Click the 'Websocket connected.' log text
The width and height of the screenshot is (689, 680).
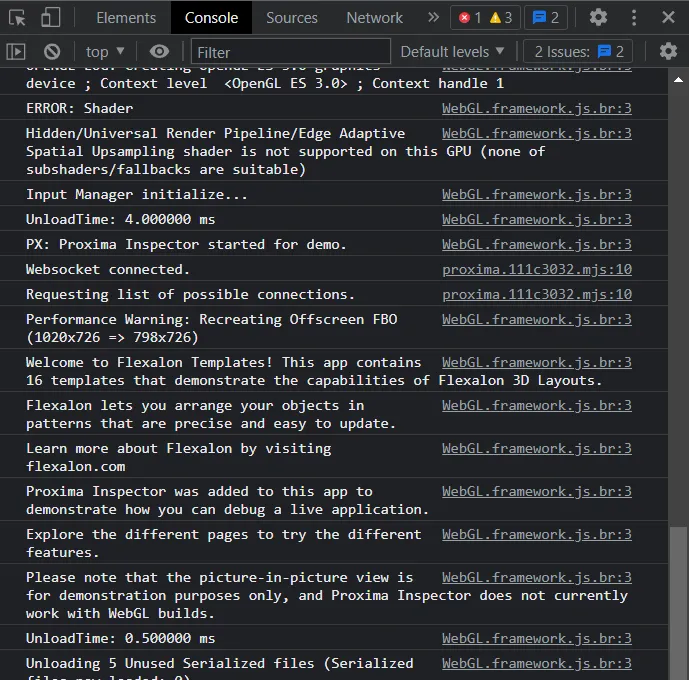[x=108, y=269]
